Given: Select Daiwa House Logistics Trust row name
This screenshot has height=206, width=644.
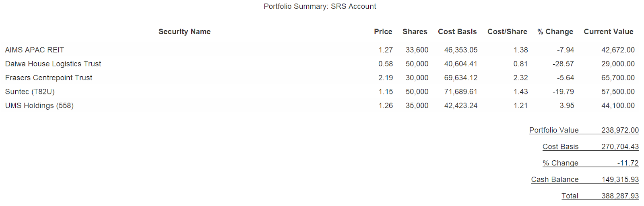Looking at the screenshot, I should pos(53,64).
